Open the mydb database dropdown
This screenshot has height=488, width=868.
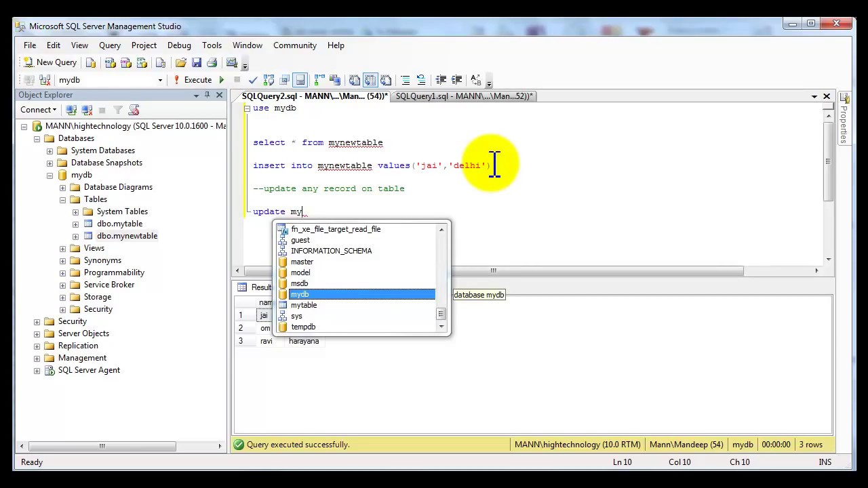click(160, 80)
